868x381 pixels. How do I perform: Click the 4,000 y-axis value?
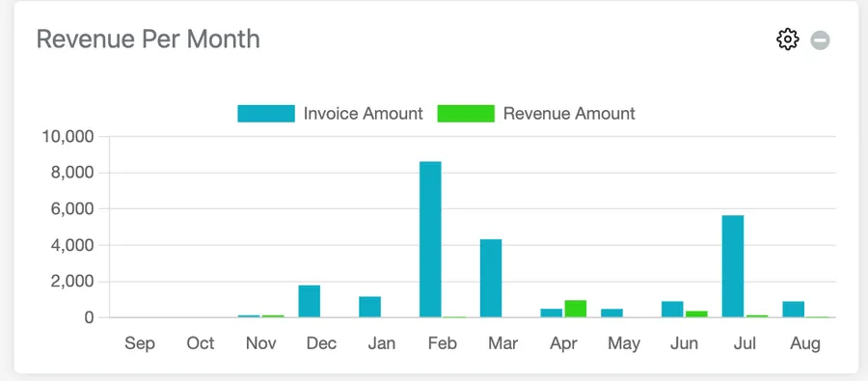(73, 246)
